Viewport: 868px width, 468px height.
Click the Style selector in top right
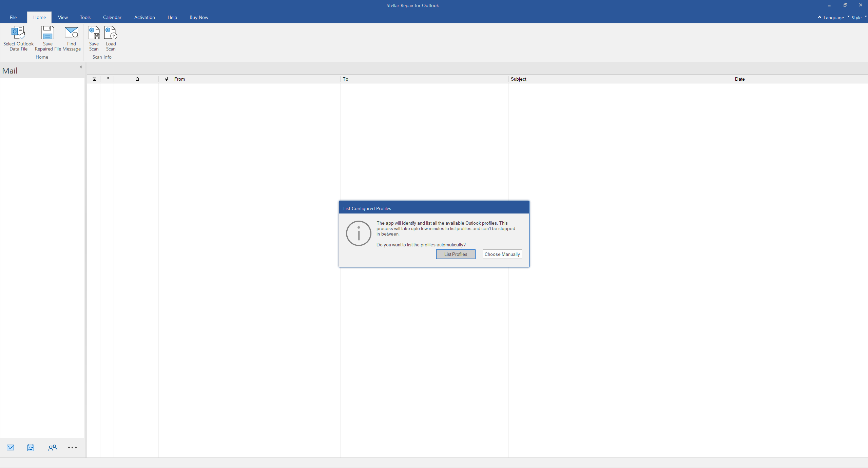(856, 17)
